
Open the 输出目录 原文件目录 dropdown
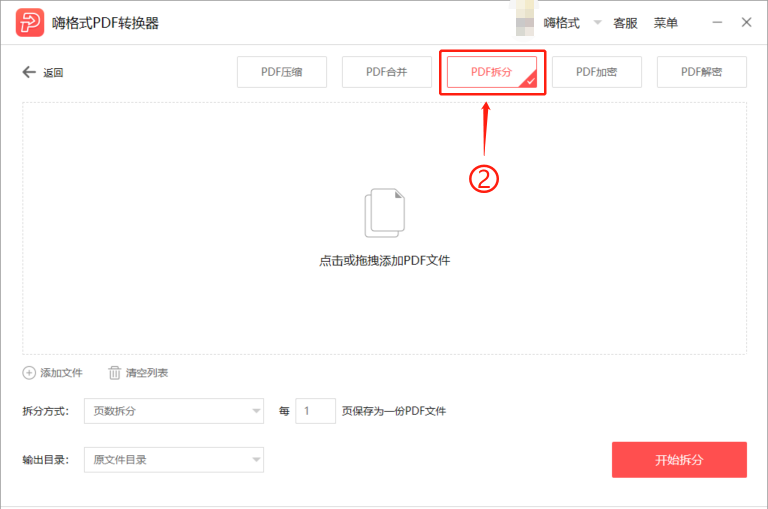click(174, 460)
